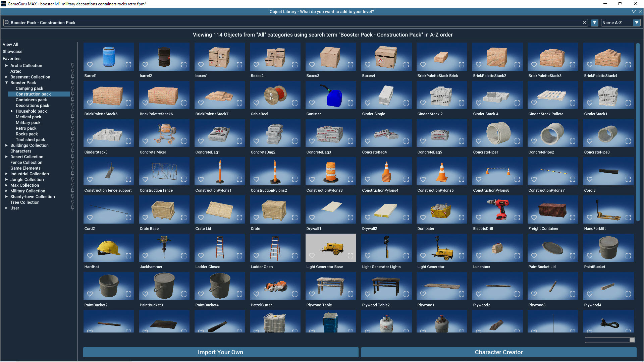
Task: Open fullscreen preview of the Concrete Mixer object
Action: [x=183, y=141]
